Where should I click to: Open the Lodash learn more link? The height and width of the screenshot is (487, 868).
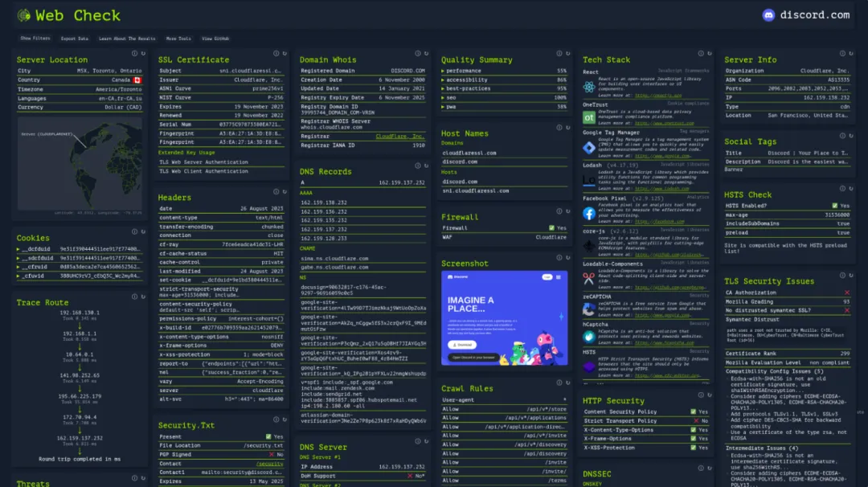[661, 189]
